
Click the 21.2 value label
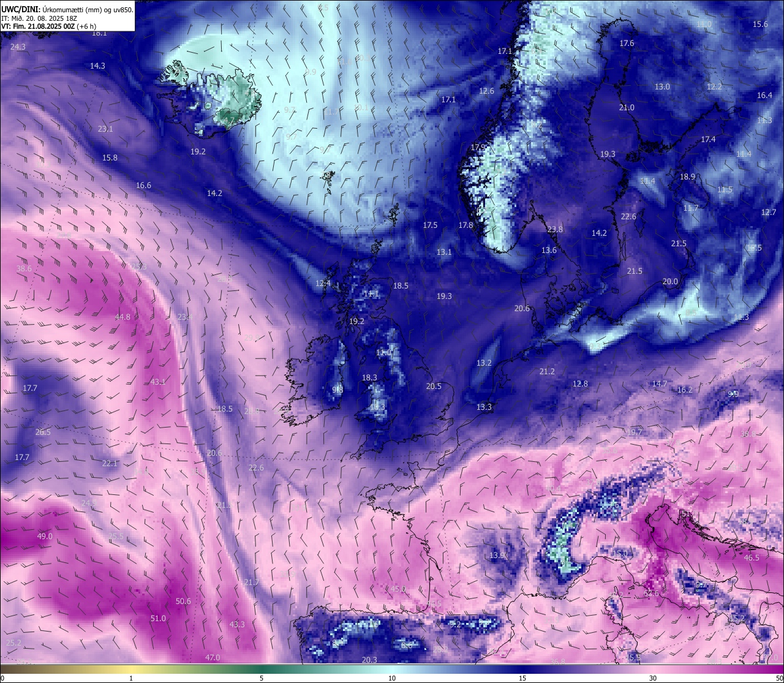[547, 371]
